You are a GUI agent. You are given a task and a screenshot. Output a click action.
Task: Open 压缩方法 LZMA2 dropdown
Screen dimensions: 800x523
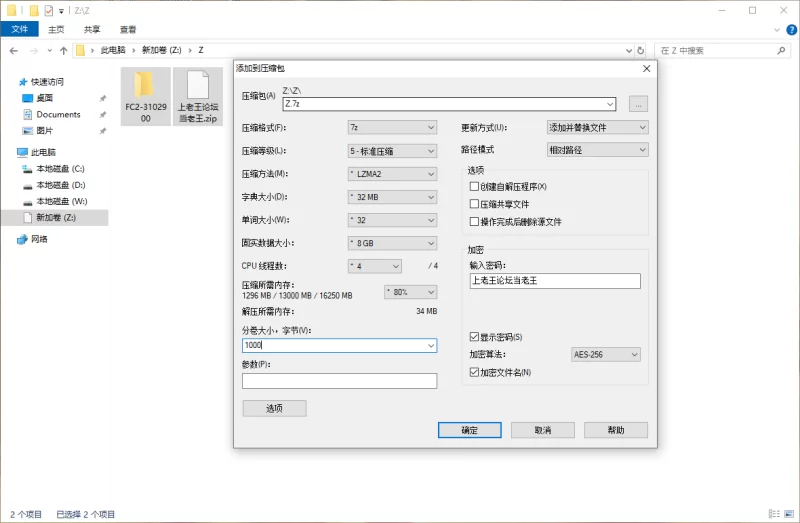click(x=392, y=174)
